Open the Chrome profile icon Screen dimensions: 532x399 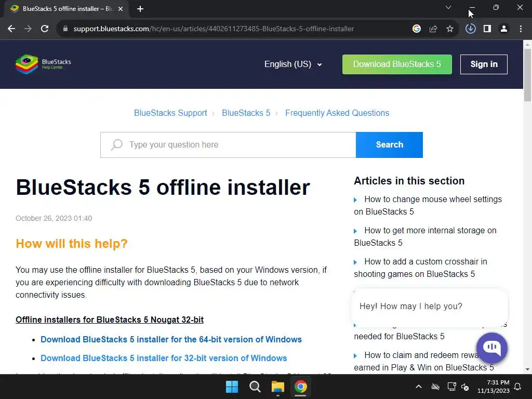[504, 29]
